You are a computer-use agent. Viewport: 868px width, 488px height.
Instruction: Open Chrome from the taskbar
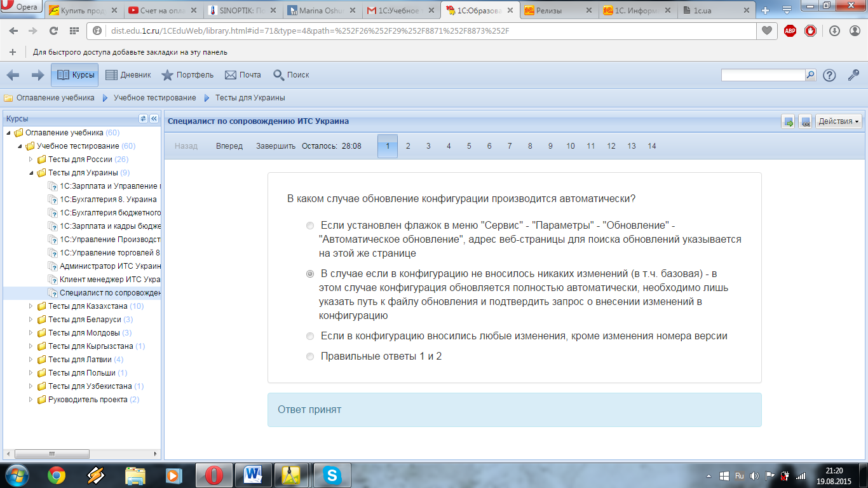click(x=56, y=475)
